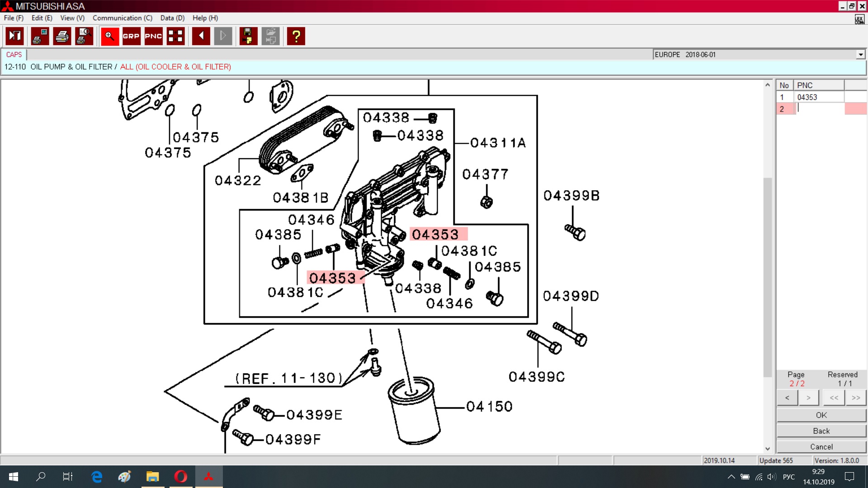Screen dimensions: 868x488
Task: Click the OK button
Action: pyautogui.click(x=821, y=415)
